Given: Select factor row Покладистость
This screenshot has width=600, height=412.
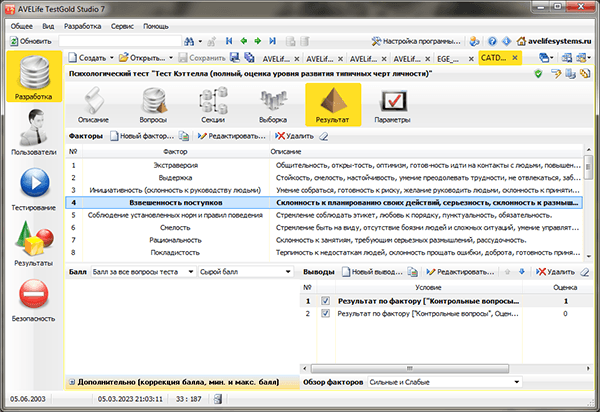Looking at the screenshot, I should coord(324,252).
